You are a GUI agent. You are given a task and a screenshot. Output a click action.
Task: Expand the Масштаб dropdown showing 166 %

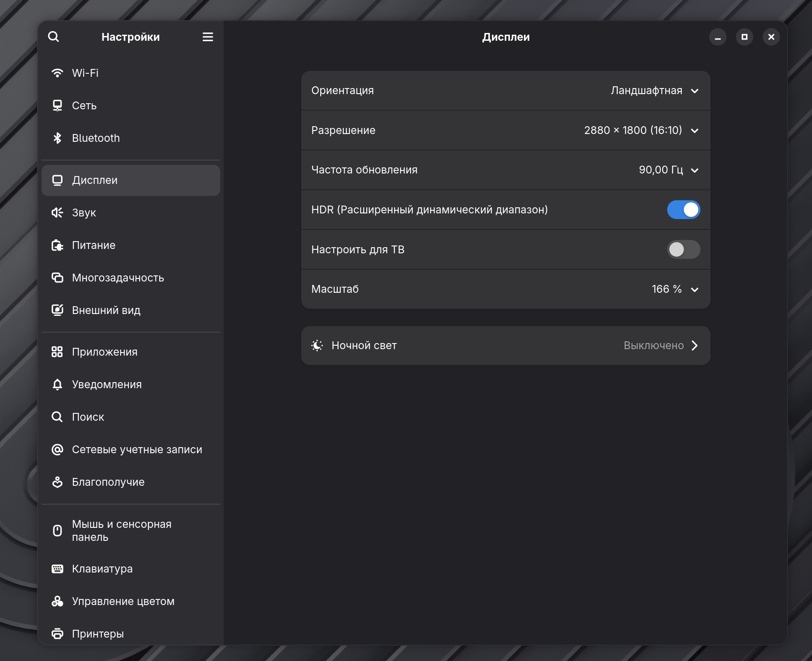pyautogui.click(x=675, y=289)
